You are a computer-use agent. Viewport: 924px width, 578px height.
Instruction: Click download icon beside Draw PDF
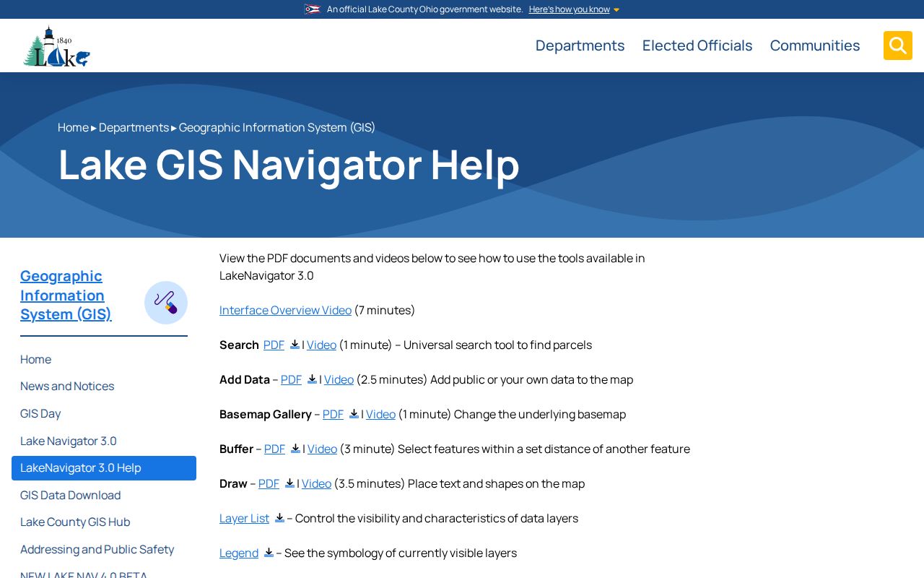click(289, 483)
